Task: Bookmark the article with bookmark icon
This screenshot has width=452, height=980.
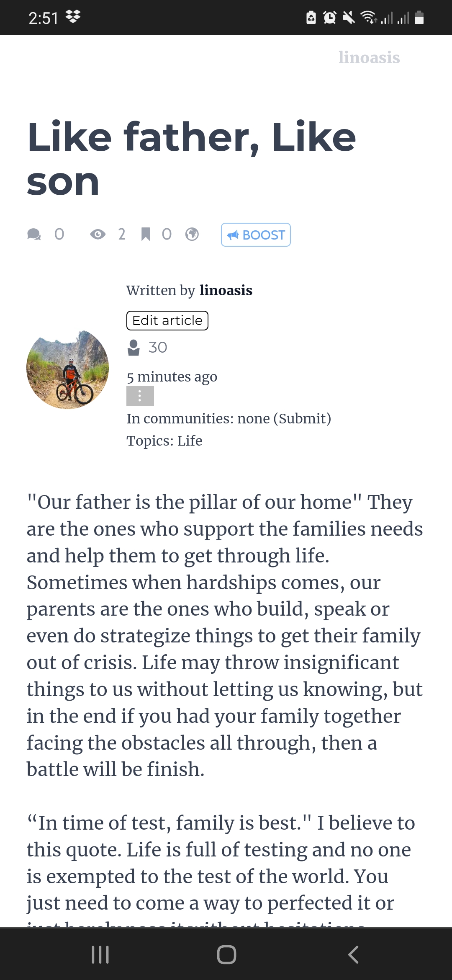Action: coord(145,234)
